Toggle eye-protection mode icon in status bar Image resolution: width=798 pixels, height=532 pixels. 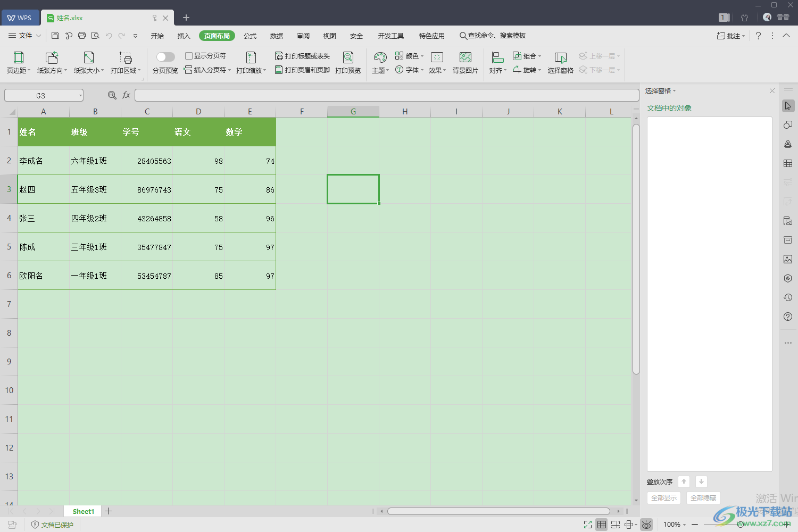click(x=646, y=525)
